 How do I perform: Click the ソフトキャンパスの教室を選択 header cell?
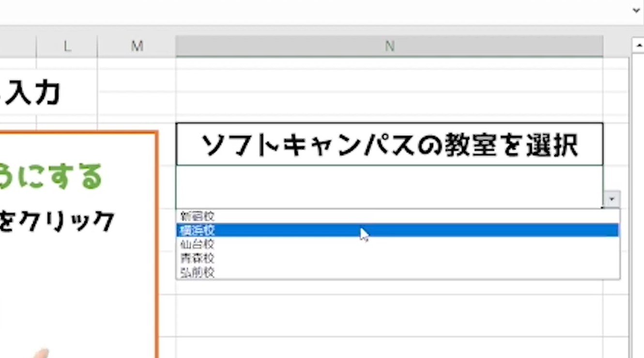pyautogui.click(x=389, y=144)
